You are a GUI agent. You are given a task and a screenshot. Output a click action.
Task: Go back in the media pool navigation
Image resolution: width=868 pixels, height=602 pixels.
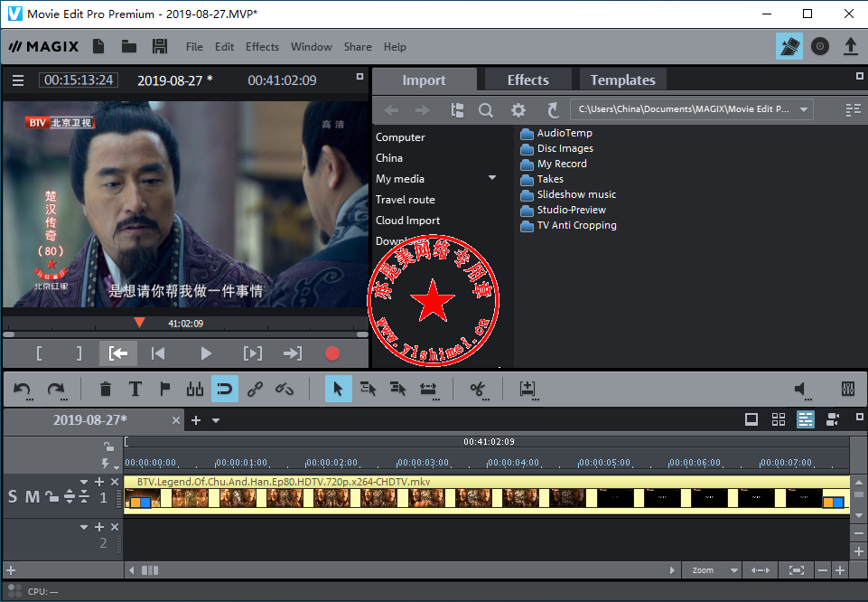[391, 110]
